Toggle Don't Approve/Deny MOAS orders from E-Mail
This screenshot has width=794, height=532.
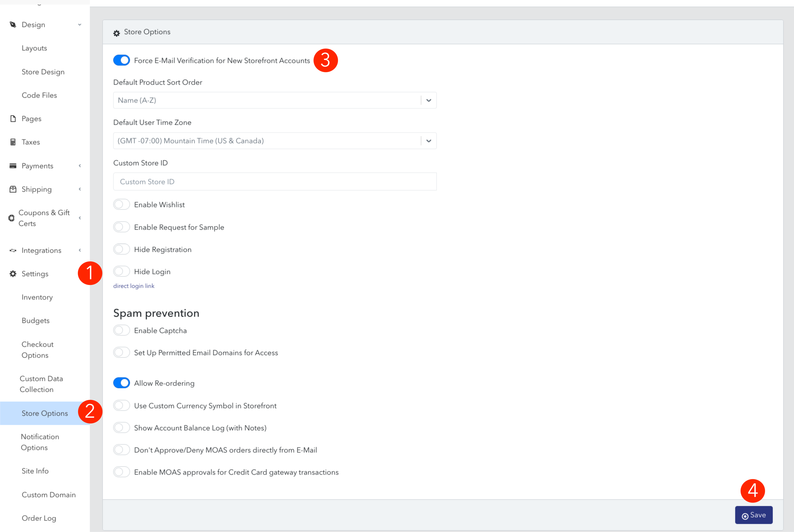click(x=121, y=450)
